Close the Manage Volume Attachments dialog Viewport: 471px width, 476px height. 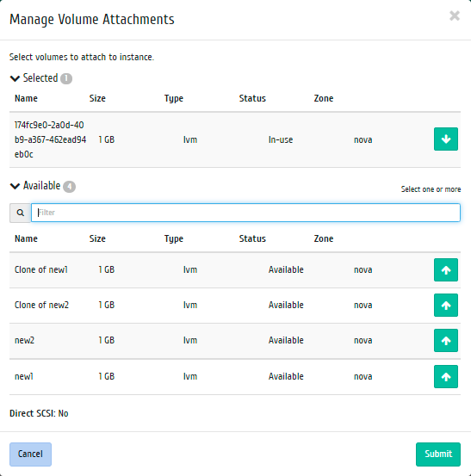[455, 15]
